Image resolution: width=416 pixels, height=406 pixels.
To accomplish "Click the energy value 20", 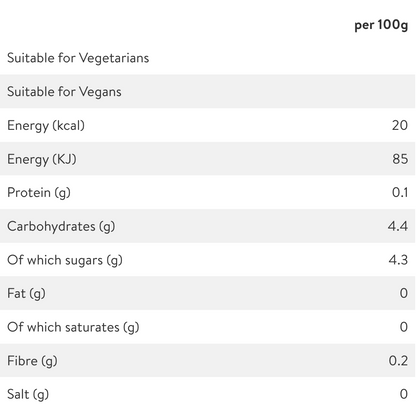I will 400,125.
